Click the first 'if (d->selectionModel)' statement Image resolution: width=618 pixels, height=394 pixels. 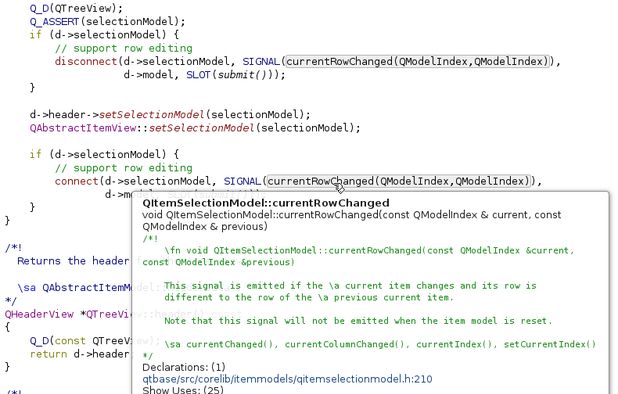[104, 35]
